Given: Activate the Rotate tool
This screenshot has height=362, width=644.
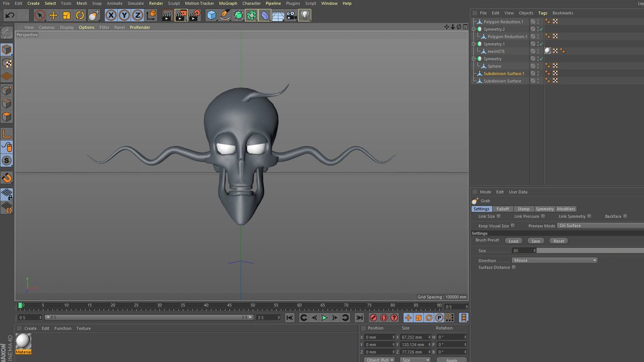Looking at the screenshot, I should [80, 16].
